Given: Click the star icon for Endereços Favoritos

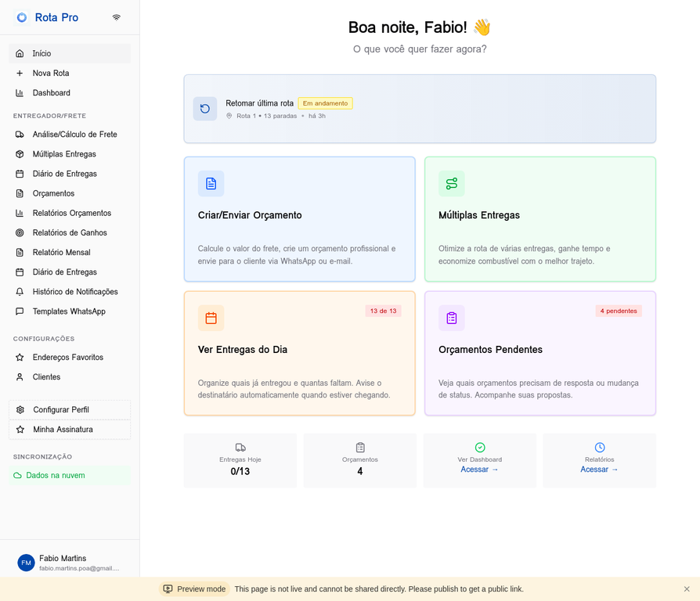Looking at the screenshot, I should (18, 357).
